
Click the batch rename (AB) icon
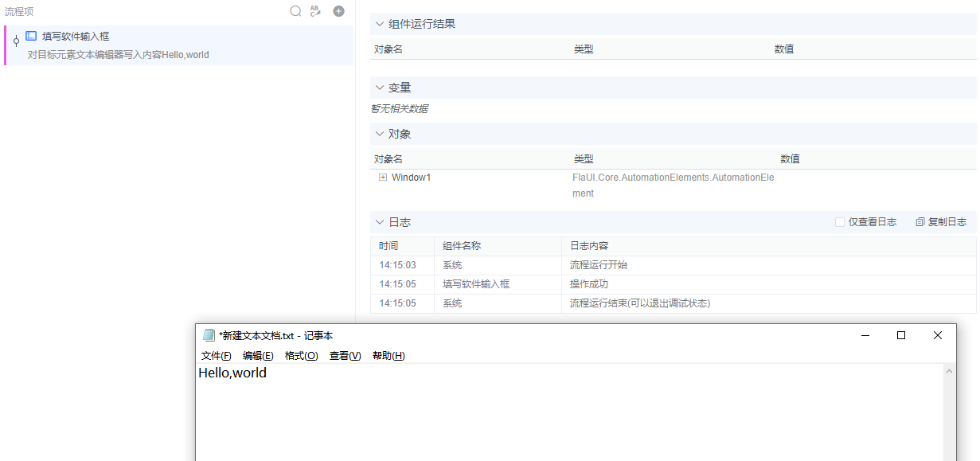click(314, 11)
